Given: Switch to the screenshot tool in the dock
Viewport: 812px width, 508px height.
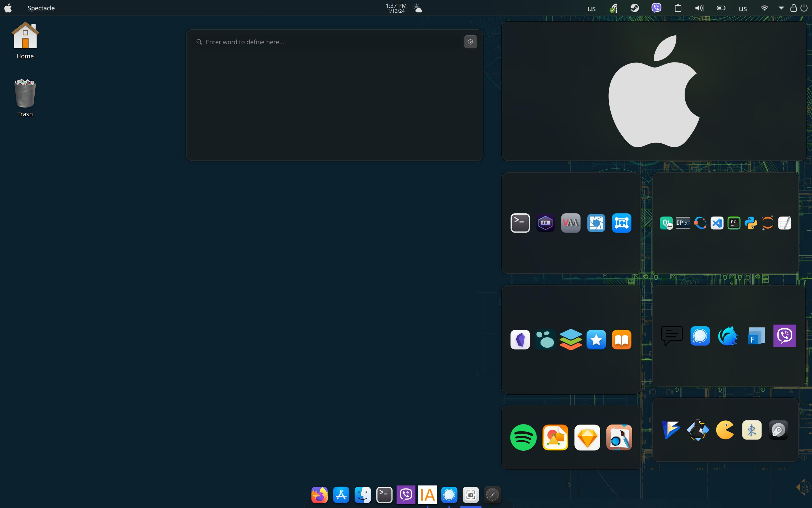Looking at the screenshot, I should coord(470,495).
